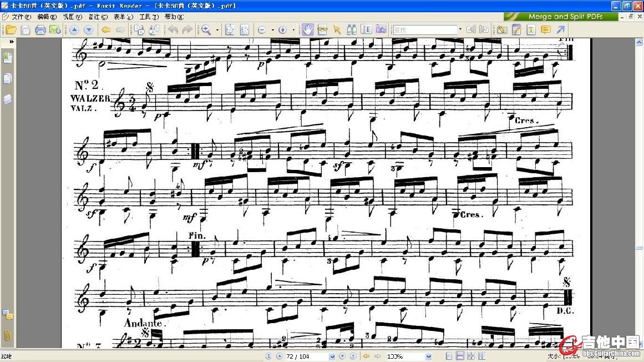Image resolution: width=644 pixels, height=362 pixels.
Task: Select the magnifier zoom tool
Action: point(206,29)
